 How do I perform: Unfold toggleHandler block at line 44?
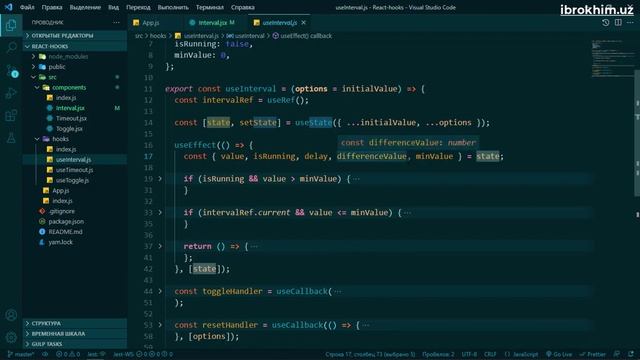160,291
